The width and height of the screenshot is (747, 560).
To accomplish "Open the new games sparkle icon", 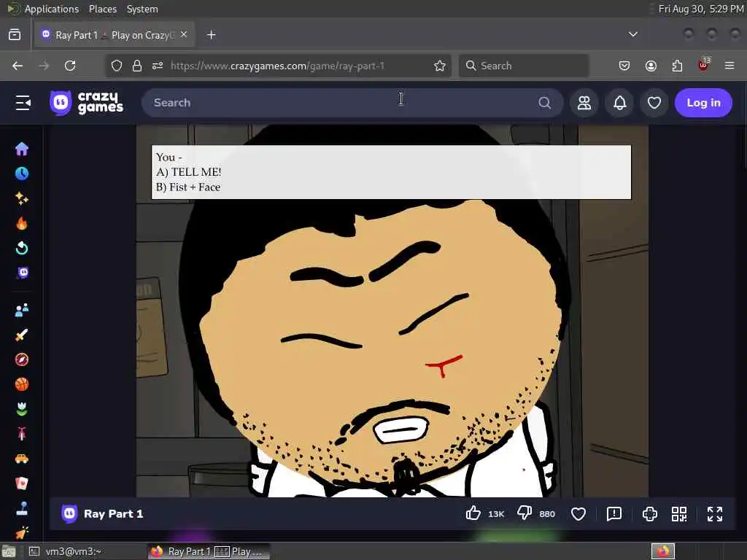I will (x=22, y=198).
